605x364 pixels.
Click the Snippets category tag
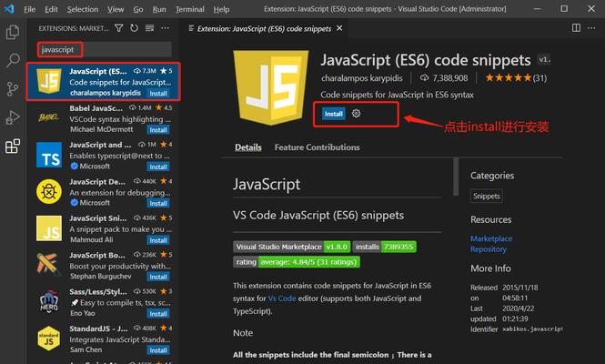coord(486,196)
